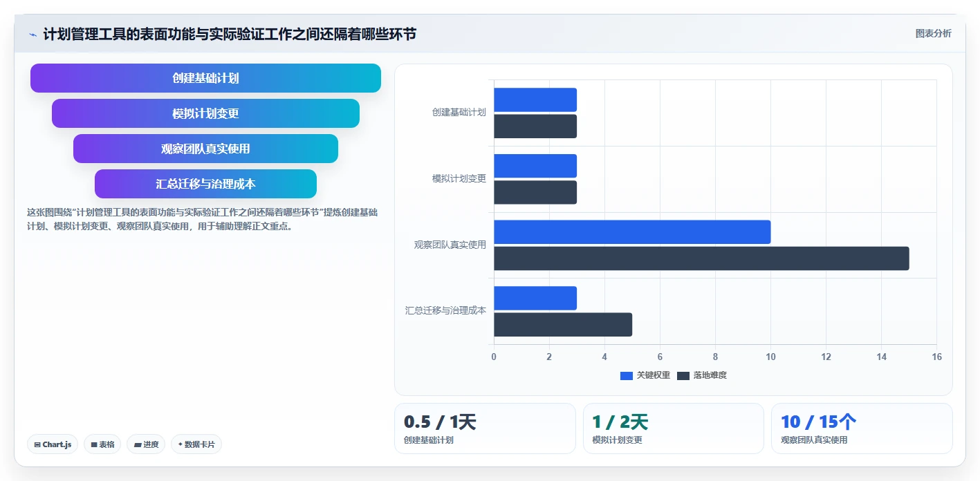Screen dimensions: 980x481
Task: Click the 观察团队真实使用 axis label
Action: click(x=450, y=245)
